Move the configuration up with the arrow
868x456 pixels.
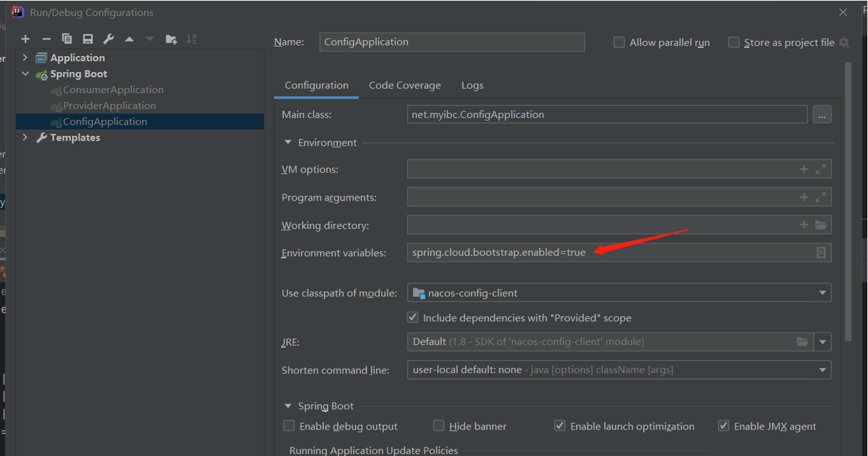[129, 40]
